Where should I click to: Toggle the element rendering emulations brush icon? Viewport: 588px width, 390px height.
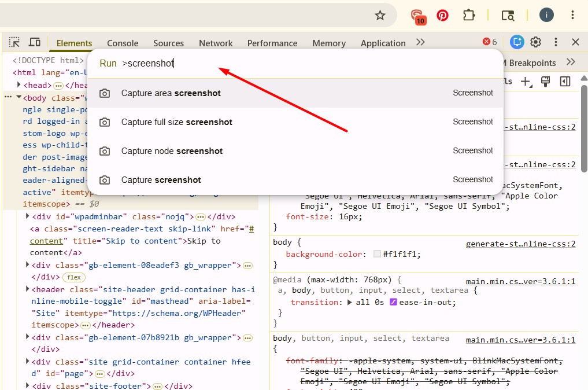coord(546,82)
